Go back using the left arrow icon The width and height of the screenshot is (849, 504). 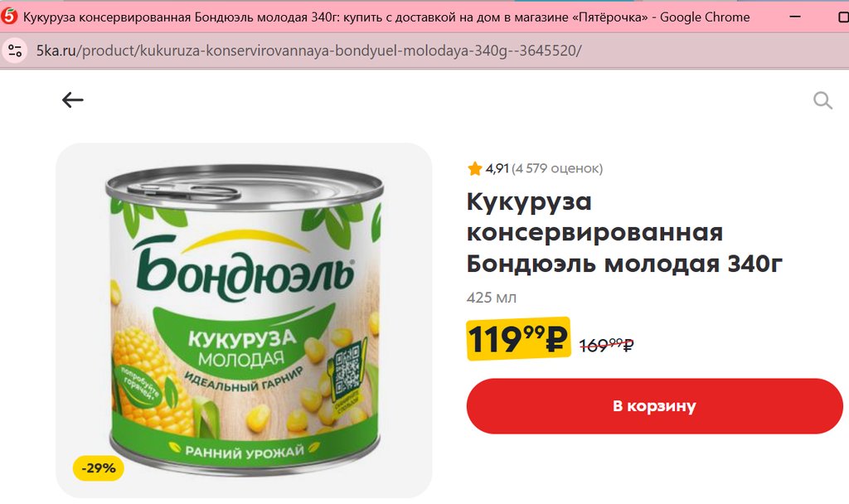(x=73, y=100)
